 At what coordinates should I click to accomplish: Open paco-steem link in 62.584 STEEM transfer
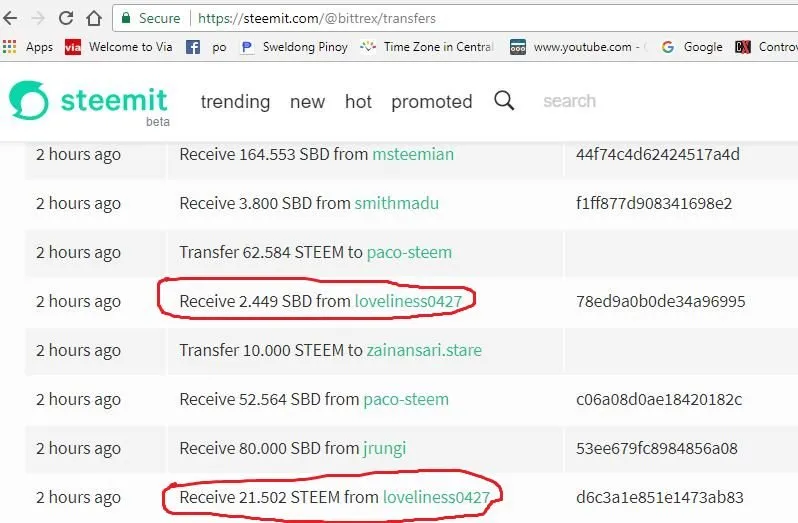(409, 252)
